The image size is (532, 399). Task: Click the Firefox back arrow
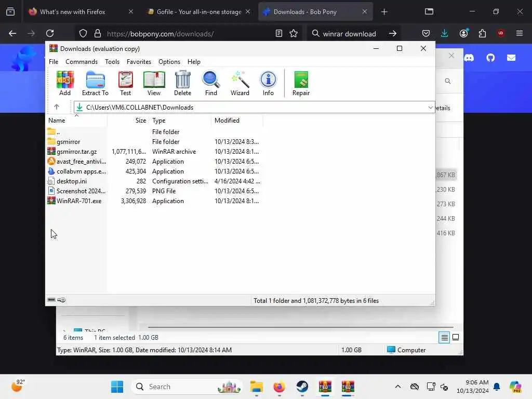12,33
